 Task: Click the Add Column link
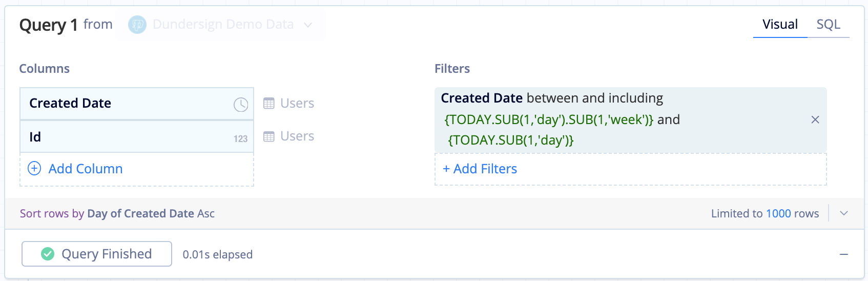[86, 169]
